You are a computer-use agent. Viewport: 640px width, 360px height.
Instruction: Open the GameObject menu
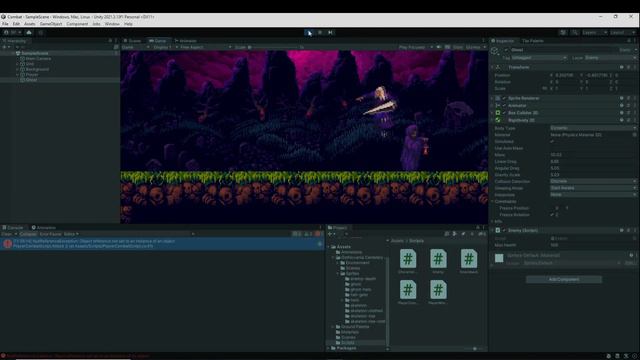(x=51, y=24)
